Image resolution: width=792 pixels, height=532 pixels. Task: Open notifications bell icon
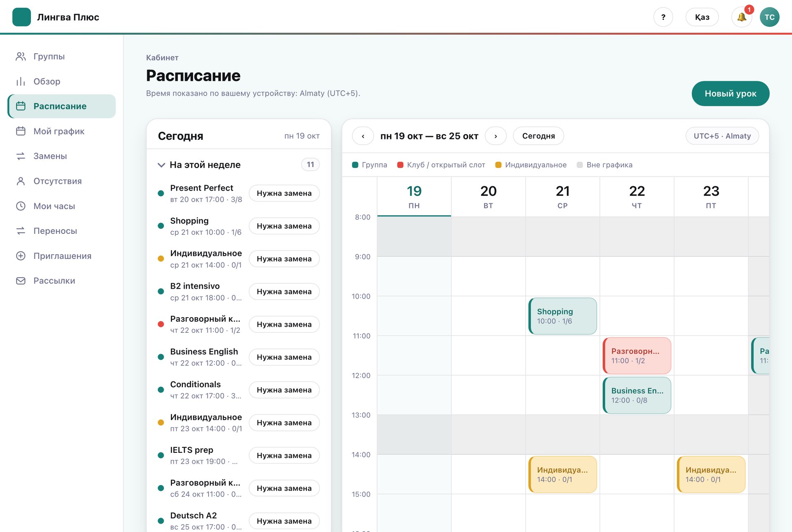(742, 17)
